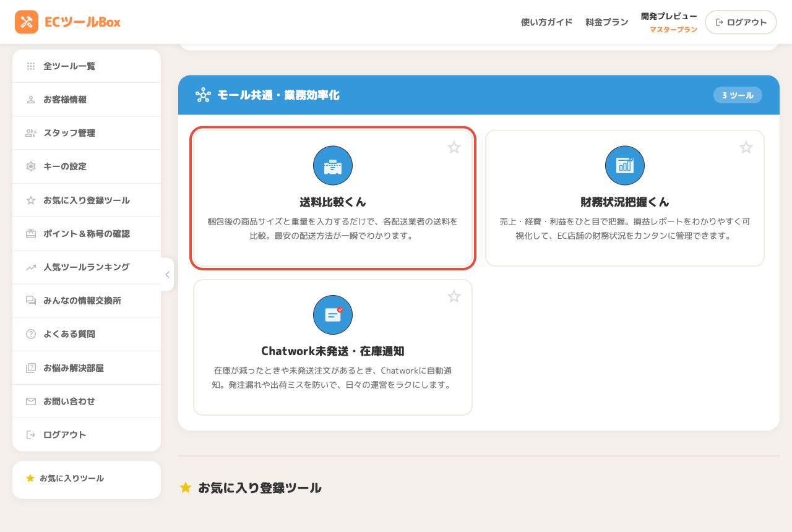Click the お気に入り登録ツール heading star icon
The image size is (792, 532).
tap(186, 487)
